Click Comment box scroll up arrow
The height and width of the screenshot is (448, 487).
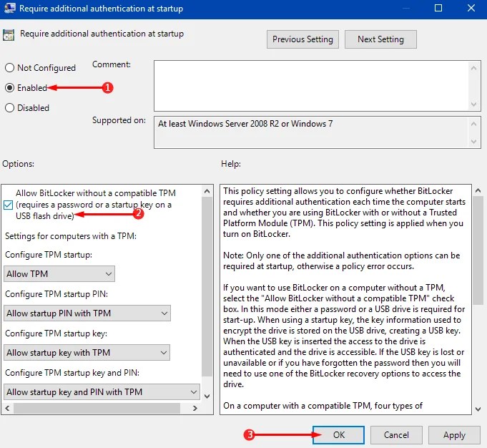pyautogui.click(x=473, y=68)
